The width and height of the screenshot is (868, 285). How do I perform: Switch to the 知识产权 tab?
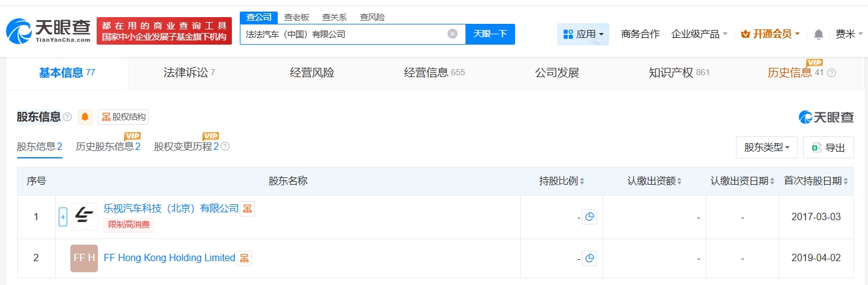click(679, 73)
